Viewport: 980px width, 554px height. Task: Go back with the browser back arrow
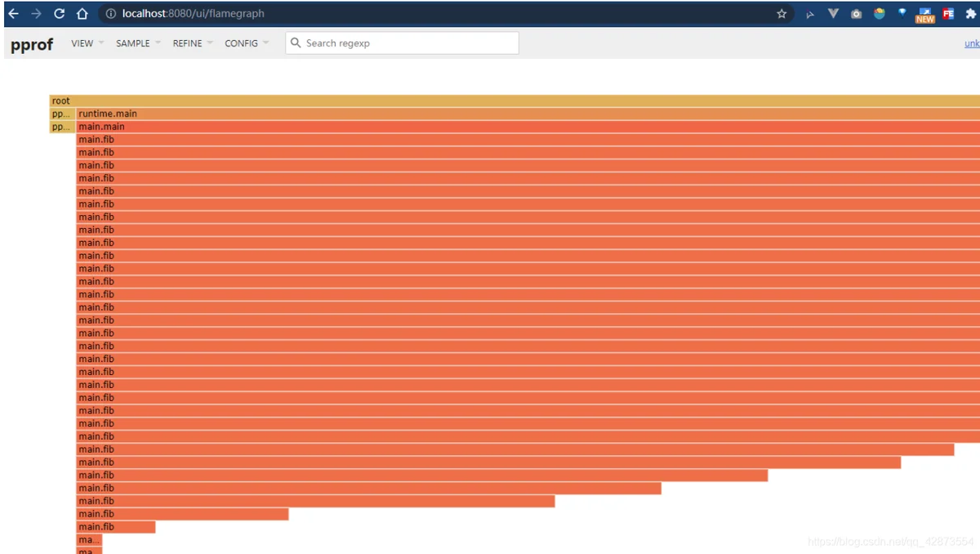13,14
